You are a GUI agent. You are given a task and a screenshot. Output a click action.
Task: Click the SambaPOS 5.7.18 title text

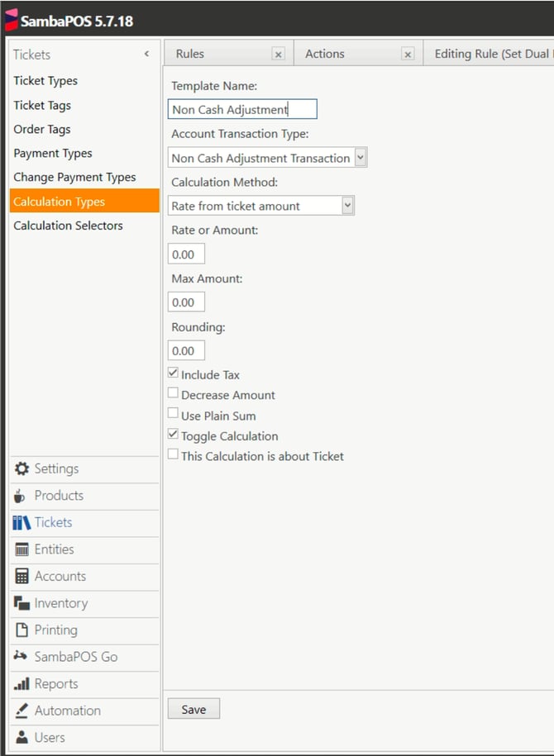77,21
